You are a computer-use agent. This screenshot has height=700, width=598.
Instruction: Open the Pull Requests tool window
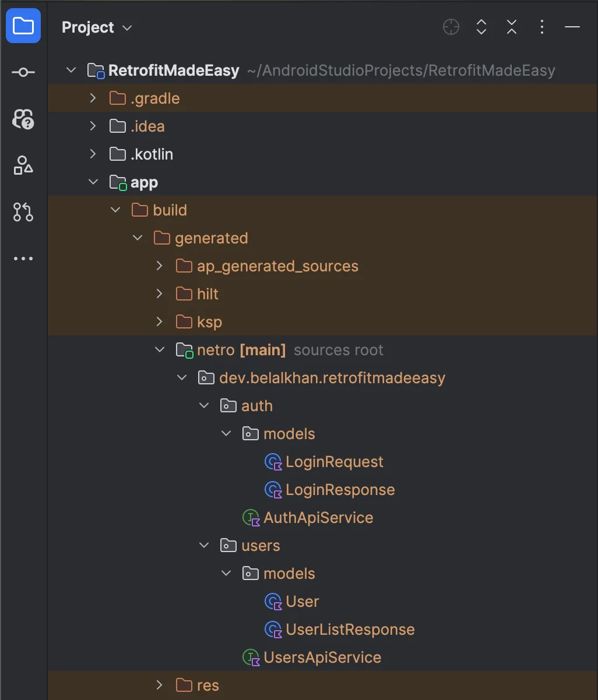(23, 212)
